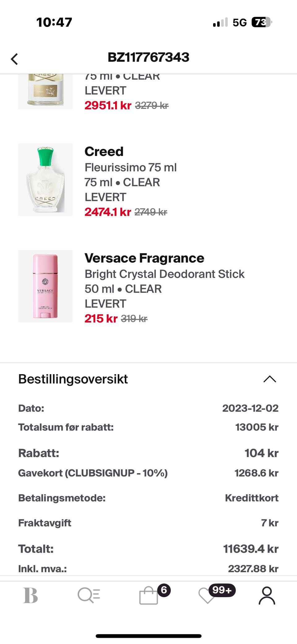Open the partially visible Creed thumbnail
This screenshot has width=297, height=644.
(45, 91)
